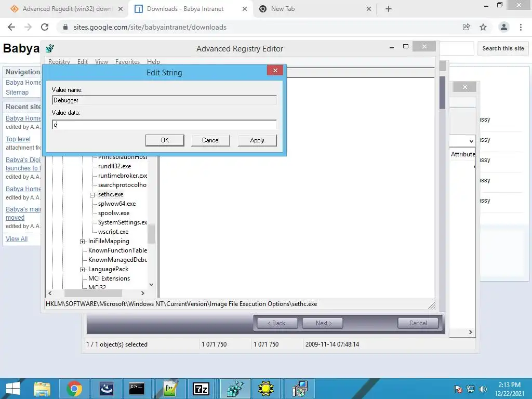Open a new browser tab with plus

[389, 9]
